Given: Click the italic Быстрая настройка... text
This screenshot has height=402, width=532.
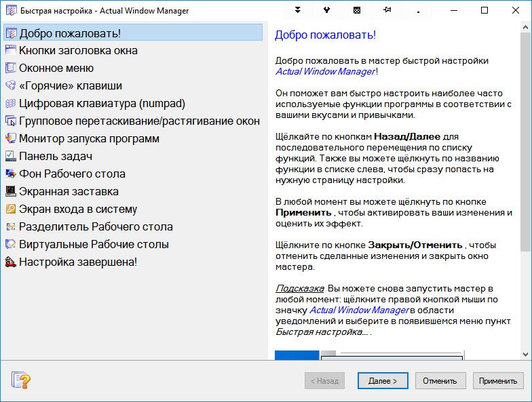Looking at the screenshot, I should pos(322,332).
